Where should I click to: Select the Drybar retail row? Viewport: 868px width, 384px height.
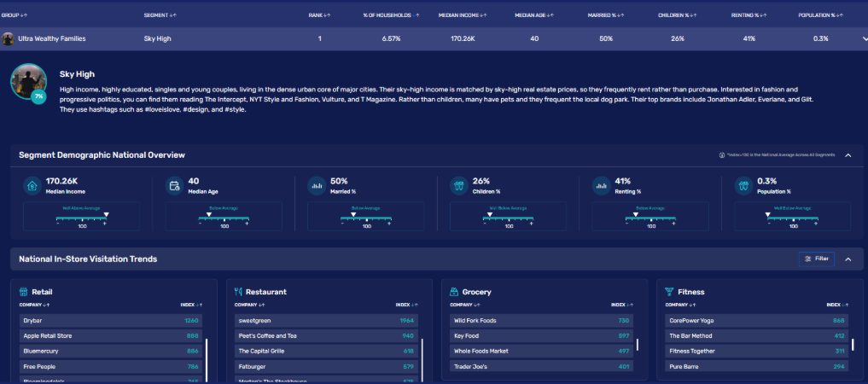point(111,320)
